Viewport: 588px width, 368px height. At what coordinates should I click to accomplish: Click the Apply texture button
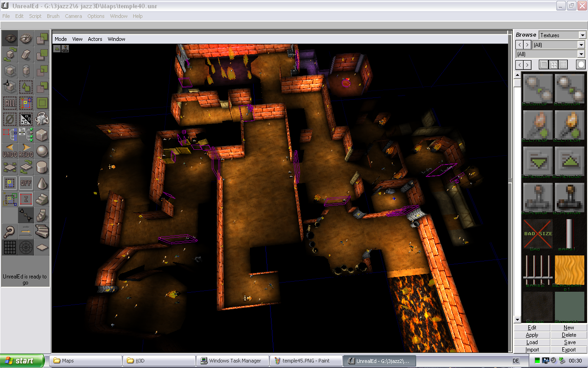point(532,335)
